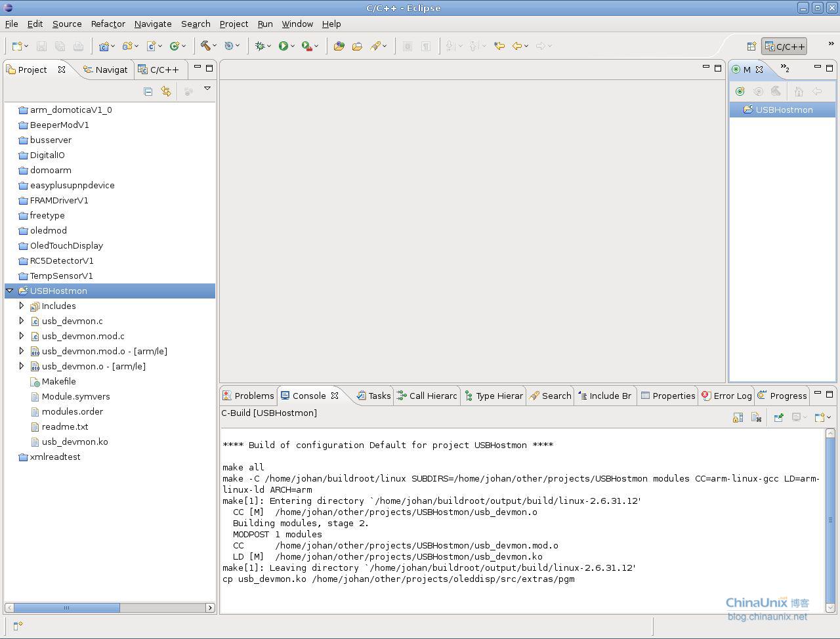This screenshot has width=840, height=639.
Task: Minimize the Console panel
Action: 818,394
